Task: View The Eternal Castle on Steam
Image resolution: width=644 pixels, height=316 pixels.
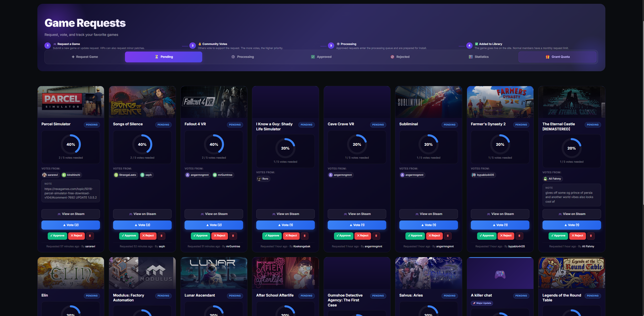Action: tap(572, 214)
